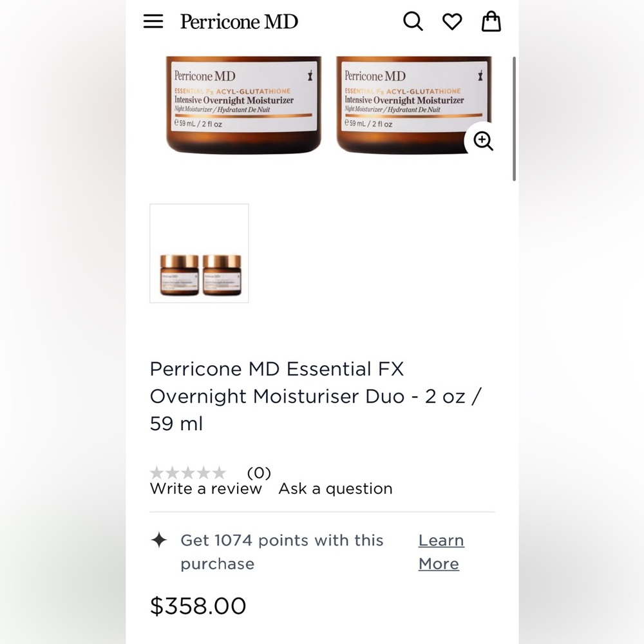Click the star rating to view reviews
Viewport: 644px width, 644px height.
tap(189, 472)
